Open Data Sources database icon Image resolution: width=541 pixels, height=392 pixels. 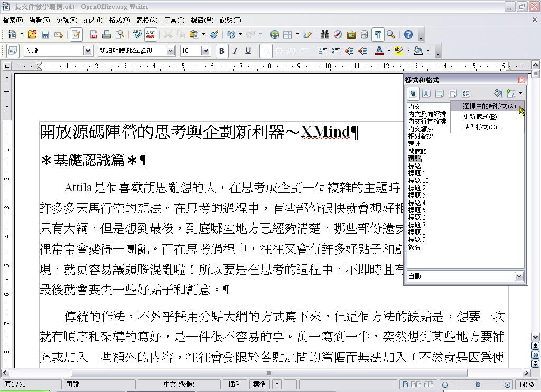tap(364, 34)
